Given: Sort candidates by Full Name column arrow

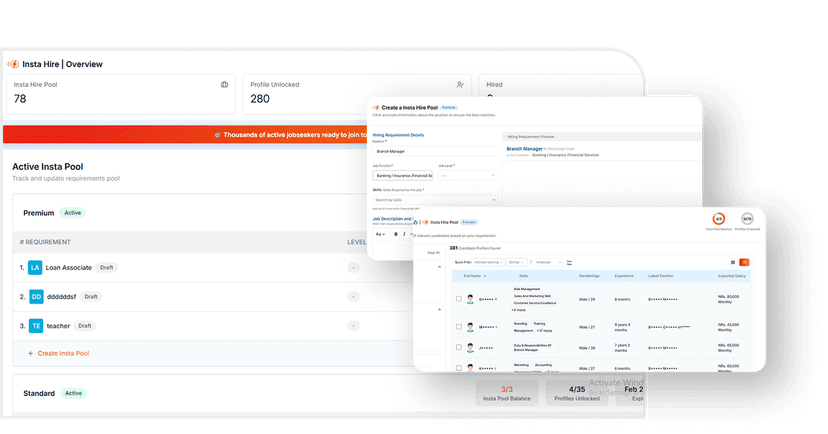Looking at the screenshot, I should (x=485, y=276).
